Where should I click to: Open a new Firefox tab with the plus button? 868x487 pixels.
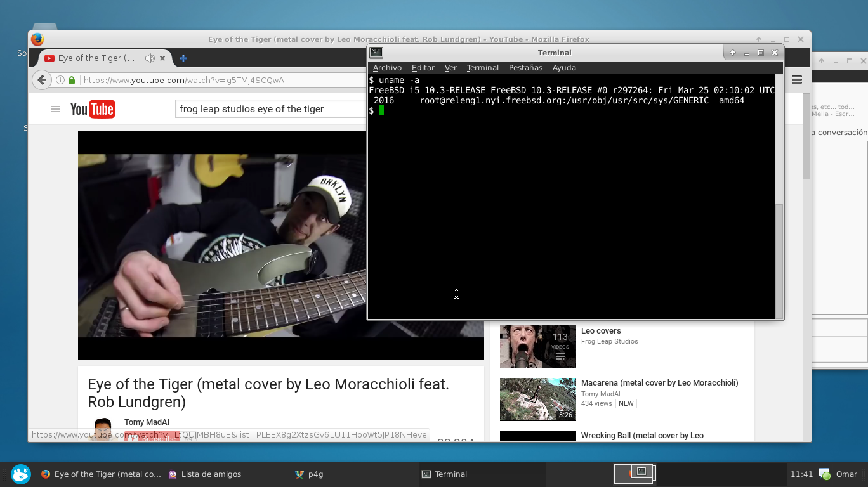tap(183, 58)
